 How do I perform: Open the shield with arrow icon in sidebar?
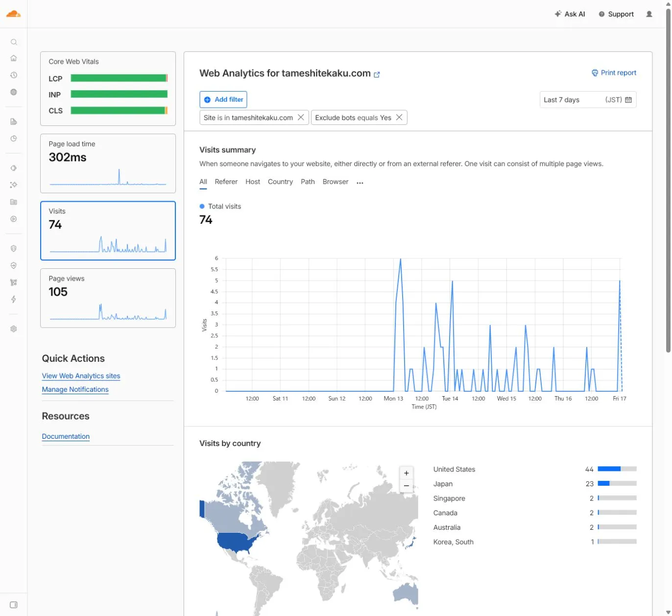[x=14, y=265]
